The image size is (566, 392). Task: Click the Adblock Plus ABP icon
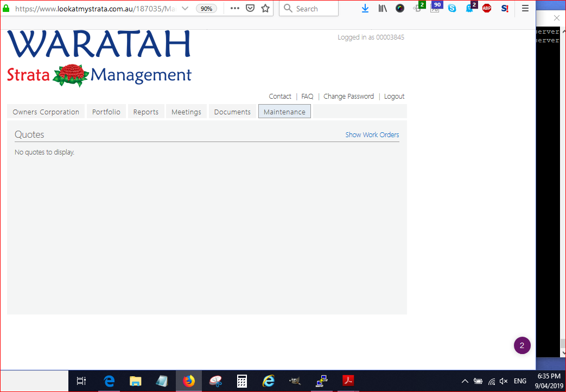coord(487,8)
